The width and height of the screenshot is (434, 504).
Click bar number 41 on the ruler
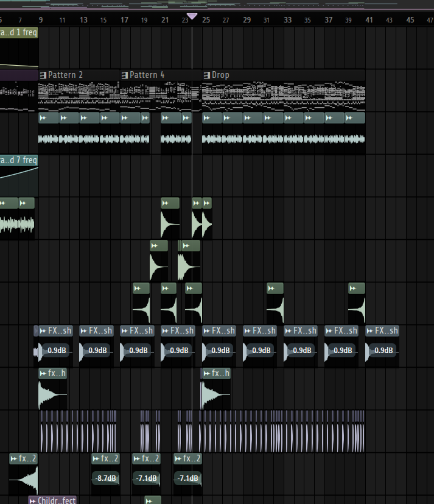click(369, 20)
